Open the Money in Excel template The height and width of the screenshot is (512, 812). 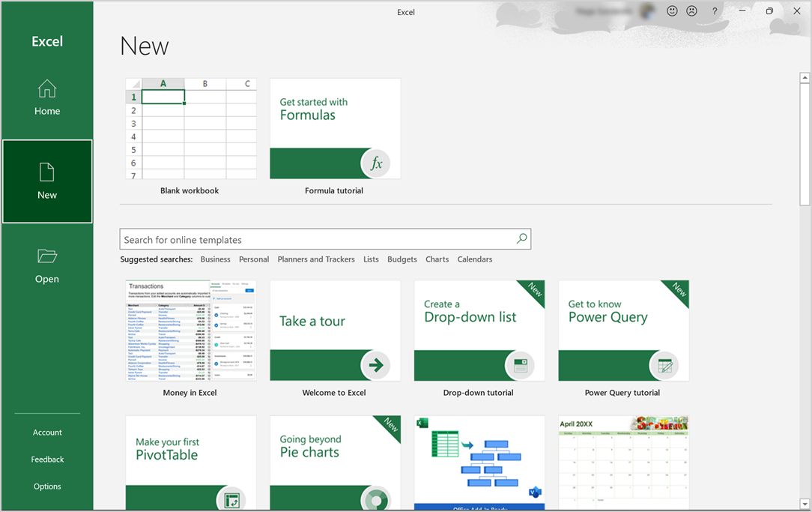coord(190,331)
